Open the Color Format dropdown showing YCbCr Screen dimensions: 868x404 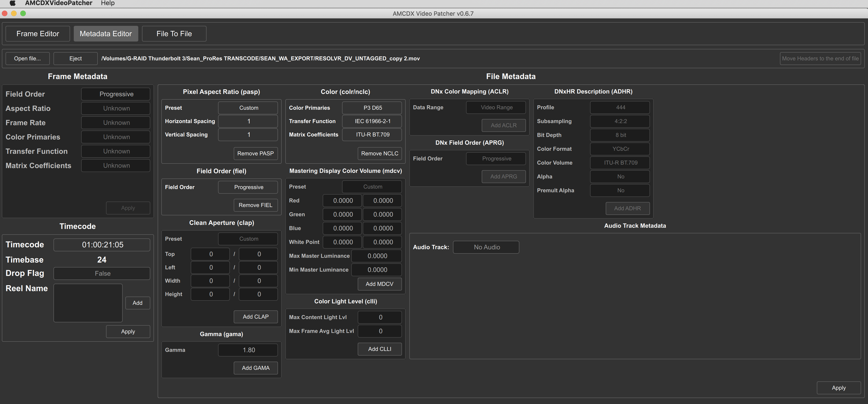point(620,149)
